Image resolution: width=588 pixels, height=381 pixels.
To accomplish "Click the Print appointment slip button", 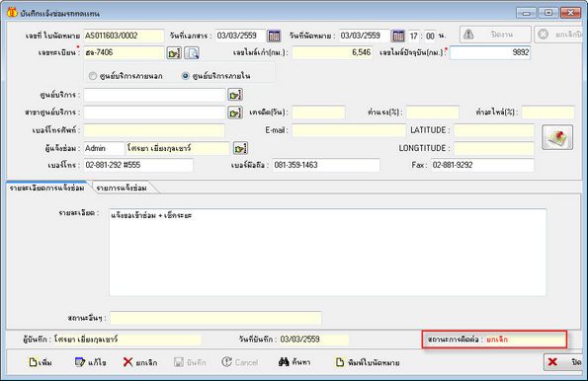I will tap(368, 362).
